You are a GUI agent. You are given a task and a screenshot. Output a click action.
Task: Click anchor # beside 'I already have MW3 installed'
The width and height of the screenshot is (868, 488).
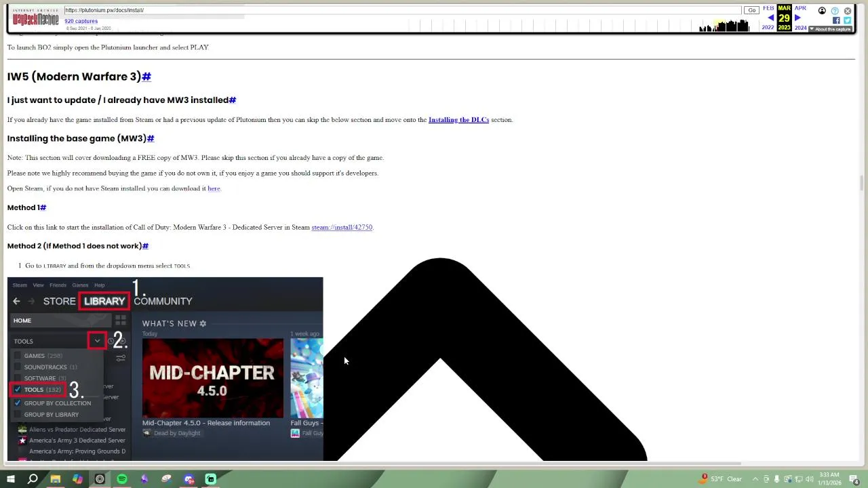pyautogui.click(x=233, y=100)
